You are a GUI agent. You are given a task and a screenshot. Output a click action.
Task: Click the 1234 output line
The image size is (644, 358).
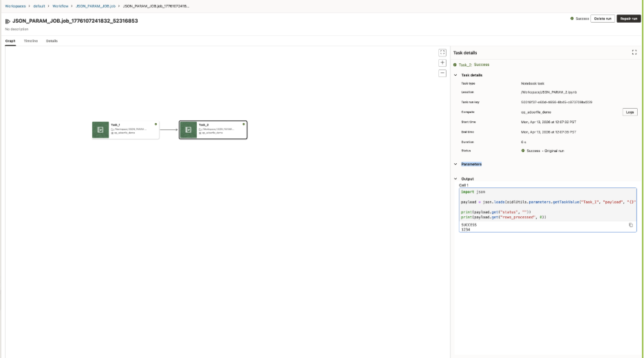click(465, 230)
